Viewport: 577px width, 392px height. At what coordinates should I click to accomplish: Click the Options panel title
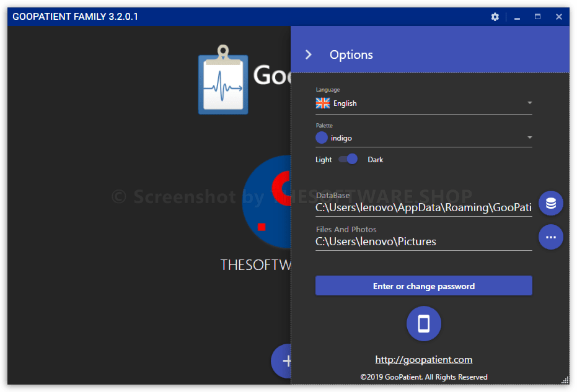coord(351,54)
